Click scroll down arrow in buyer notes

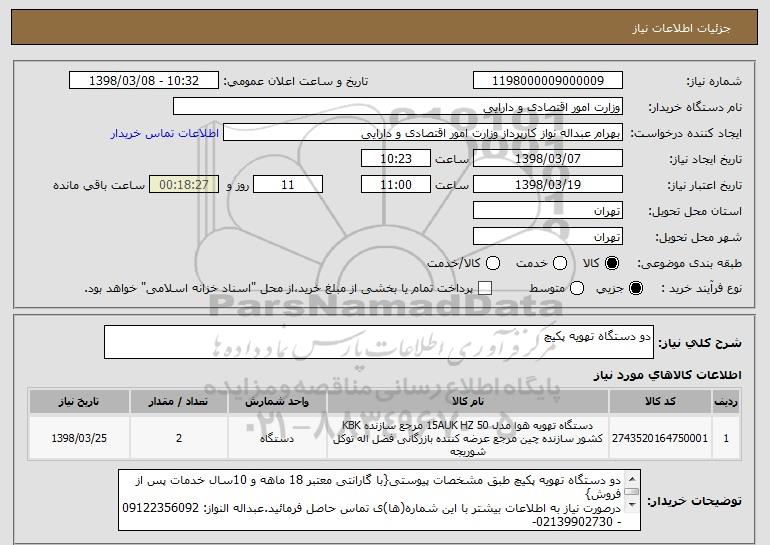pyautogui.click(x=632, y=505)
